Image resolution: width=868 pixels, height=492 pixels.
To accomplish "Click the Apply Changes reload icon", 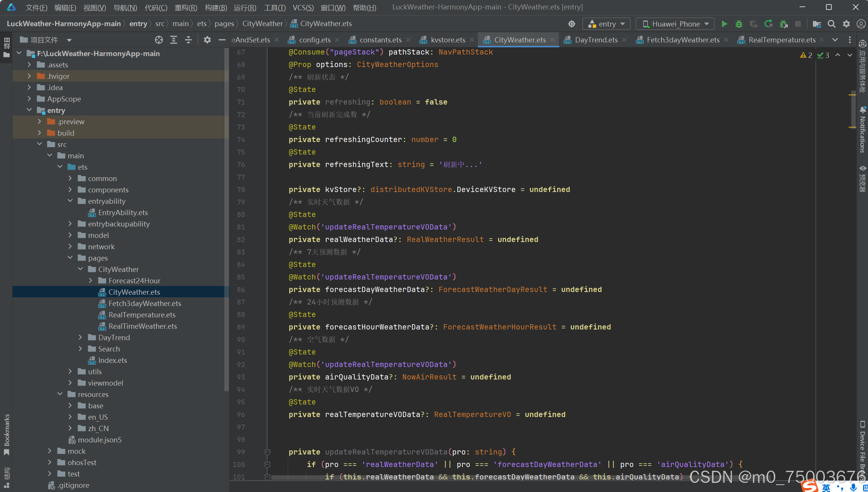I will click(768, 24).
